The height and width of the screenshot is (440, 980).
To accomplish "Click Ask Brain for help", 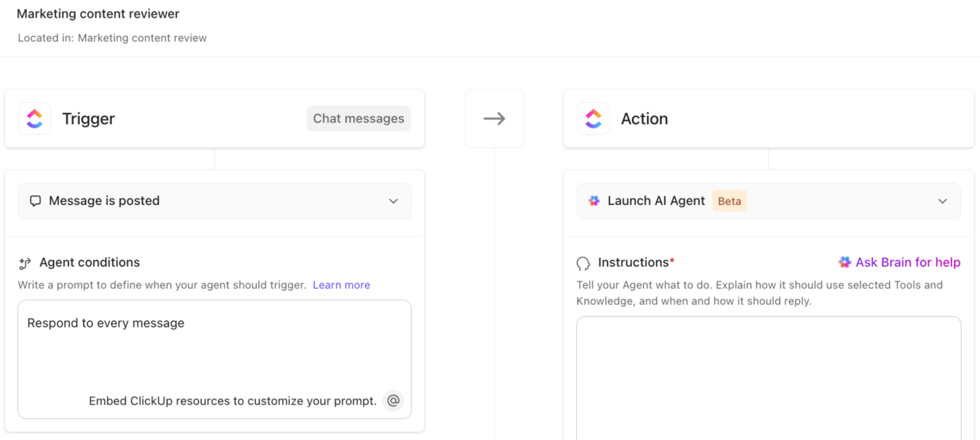I will pyautogui.click(x=907, y=262).
